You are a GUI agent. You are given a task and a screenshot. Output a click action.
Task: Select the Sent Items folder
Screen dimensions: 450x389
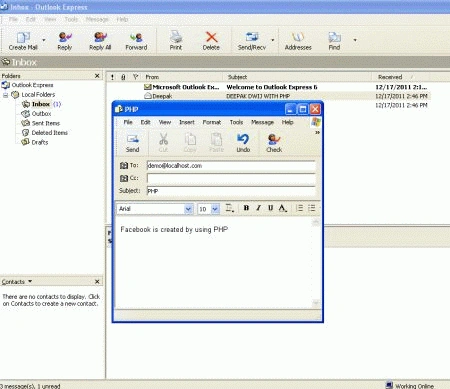tap(46, 123)
